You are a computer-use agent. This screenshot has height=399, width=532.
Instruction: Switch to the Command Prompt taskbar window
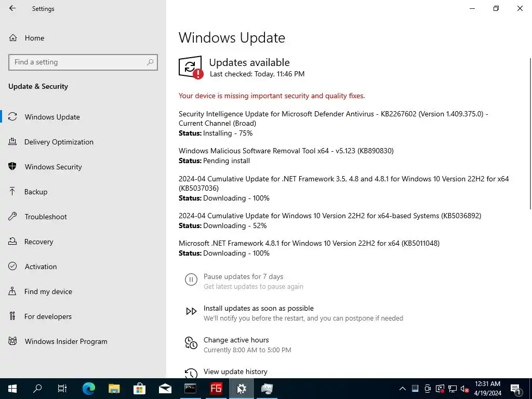tap(190, 389)
